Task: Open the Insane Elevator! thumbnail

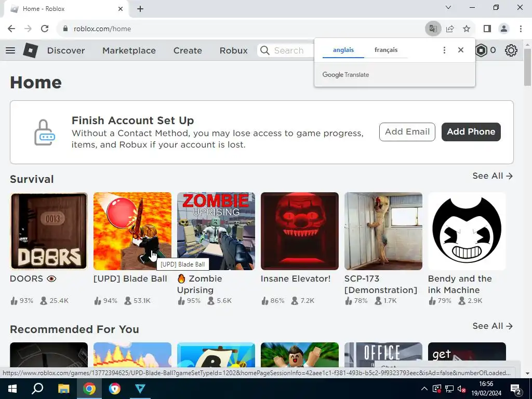Action: pyautogui.click(x=300, y=231)
